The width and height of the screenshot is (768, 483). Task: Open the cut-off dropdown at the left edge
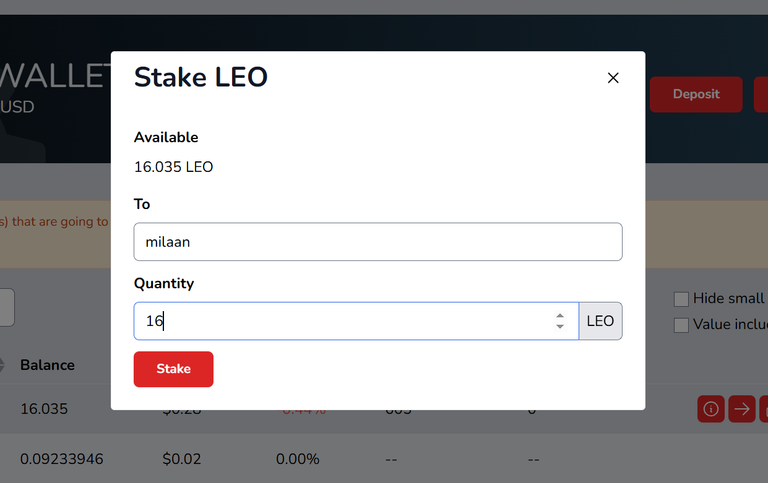[x=6, y=307]
